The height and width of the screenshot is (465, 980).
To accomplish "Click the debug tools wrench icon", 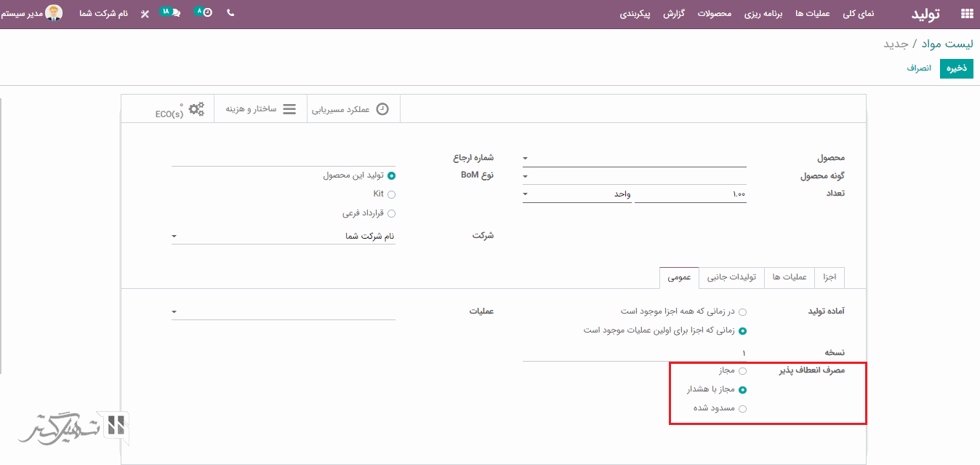I will point(145,14).
